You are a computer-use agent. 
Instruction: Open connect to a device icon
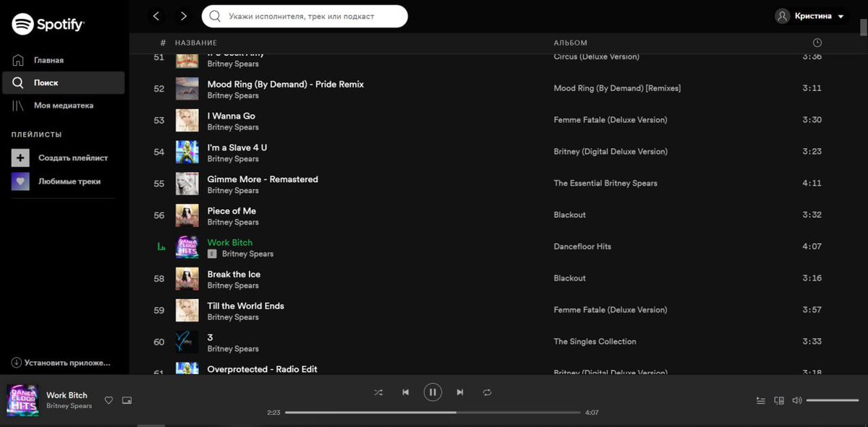pos(779,400)
